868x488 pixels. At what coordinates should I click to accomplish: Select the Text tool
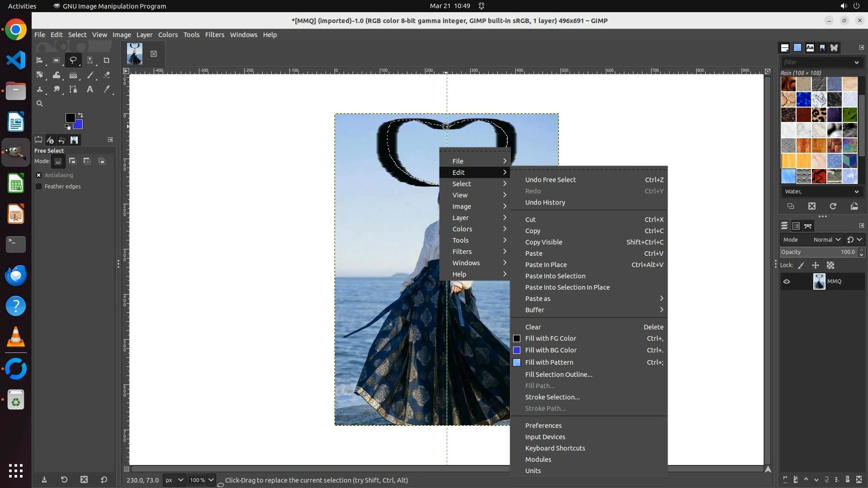pos(90,89)
